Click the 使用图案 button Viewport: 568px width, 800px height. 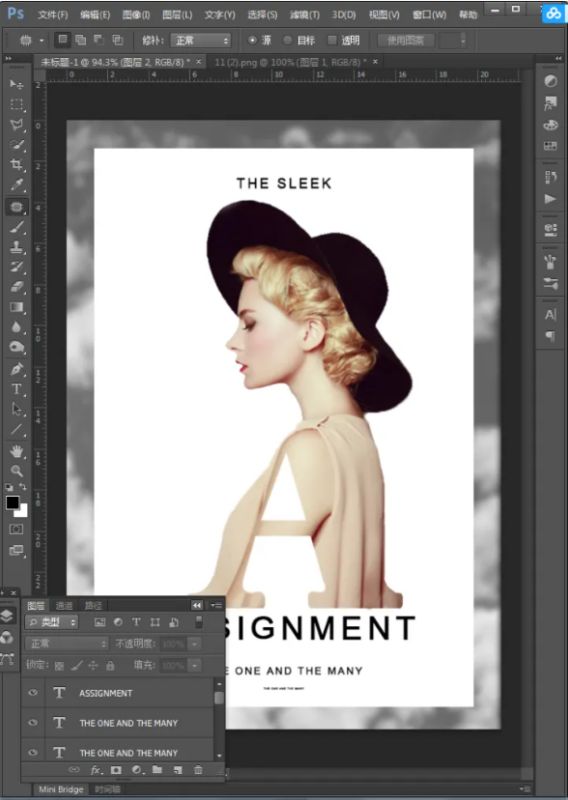[x=406, y=40]
